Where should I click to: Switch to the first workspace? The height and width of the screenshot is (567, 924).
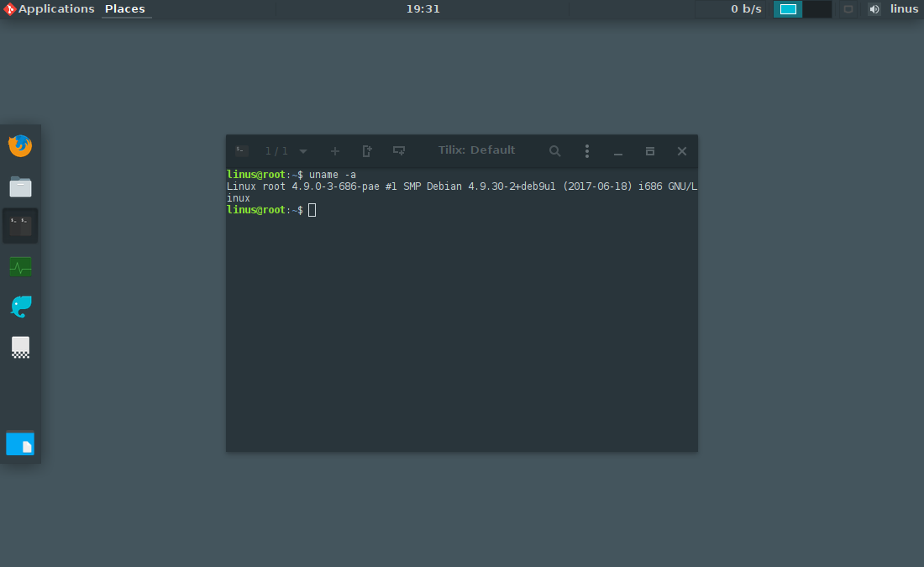788,9
